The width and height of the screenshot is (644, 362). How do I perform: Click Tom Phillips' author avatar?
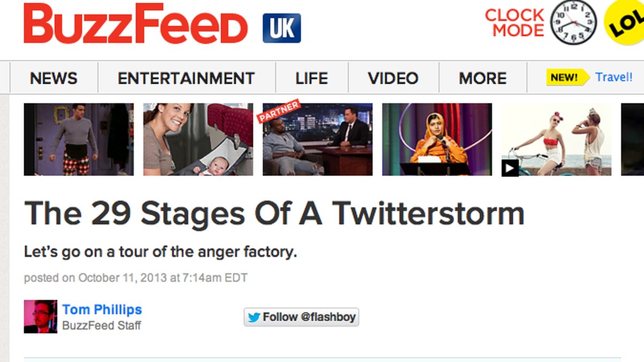(x=40, y=316)
